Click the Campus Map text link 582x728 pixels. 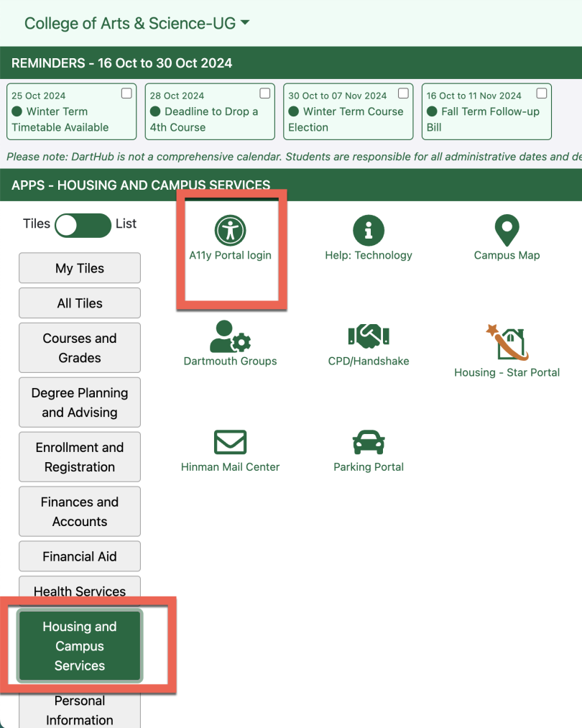tap(507, 255)
